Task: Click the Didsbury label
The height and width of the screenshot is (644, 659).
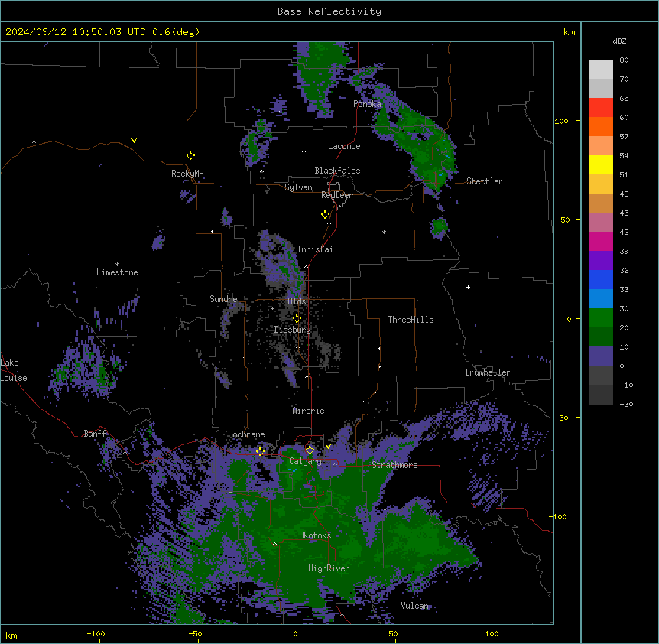Action: pyautogui.click(x=293, y=330)
